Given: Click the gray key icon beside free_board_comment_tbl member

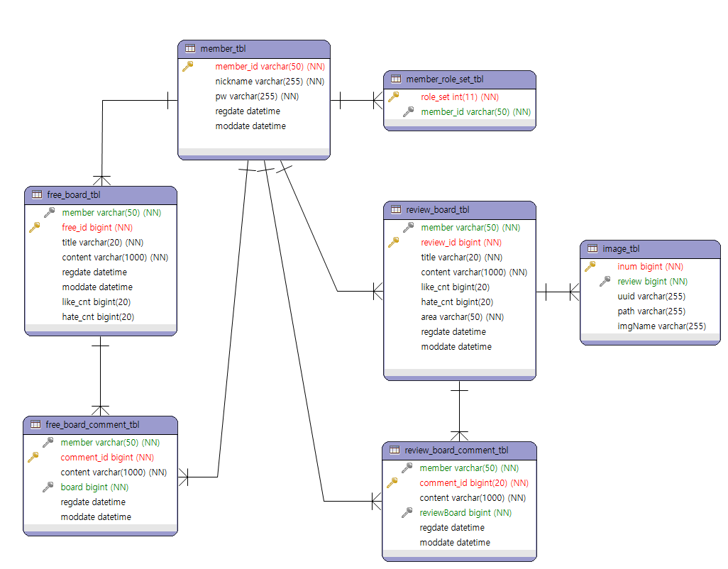Looking at the screenshot, I should [x=48, y=442].
